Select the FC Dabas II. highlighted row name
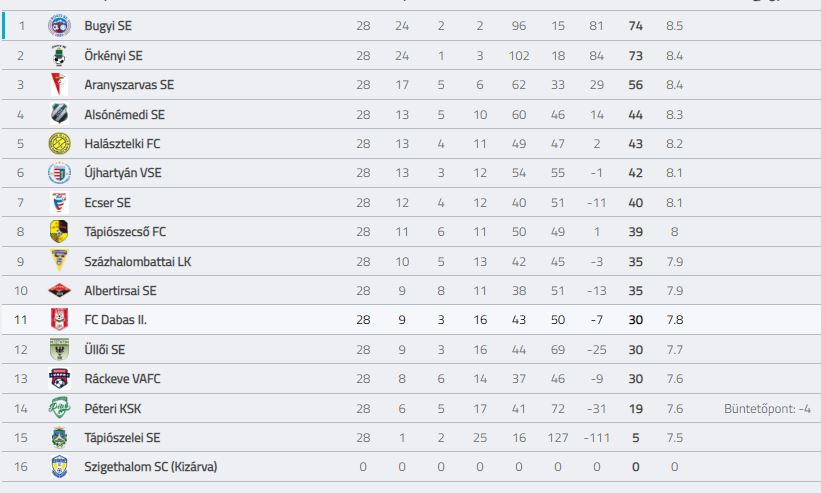The height and width of the screenshot is (493, 821). (x=115, y=319)
